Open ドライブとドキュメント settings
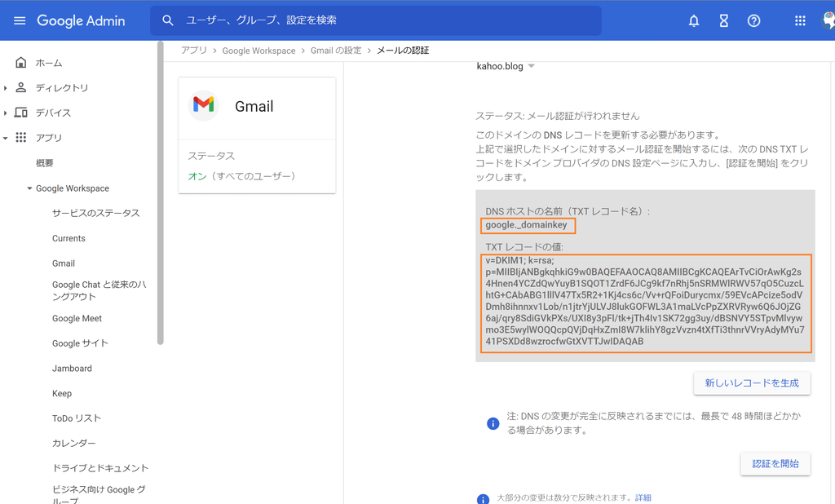 click(100, 468)
